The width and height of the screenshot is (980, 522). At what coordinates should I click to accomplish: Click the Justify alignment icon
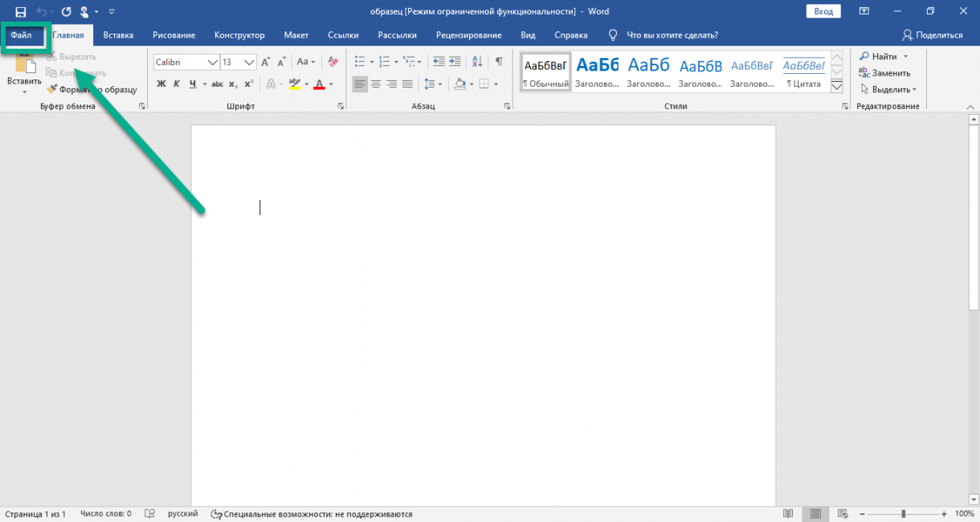pos(407,84)
